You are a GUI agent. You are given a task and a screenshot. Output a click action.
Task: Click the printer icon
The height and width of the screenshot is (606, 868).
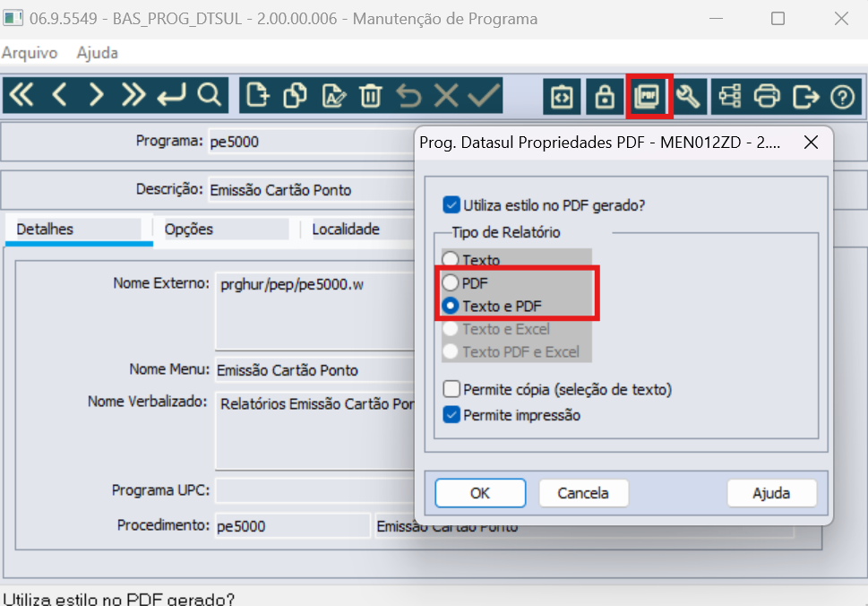(x=767, y=97)
